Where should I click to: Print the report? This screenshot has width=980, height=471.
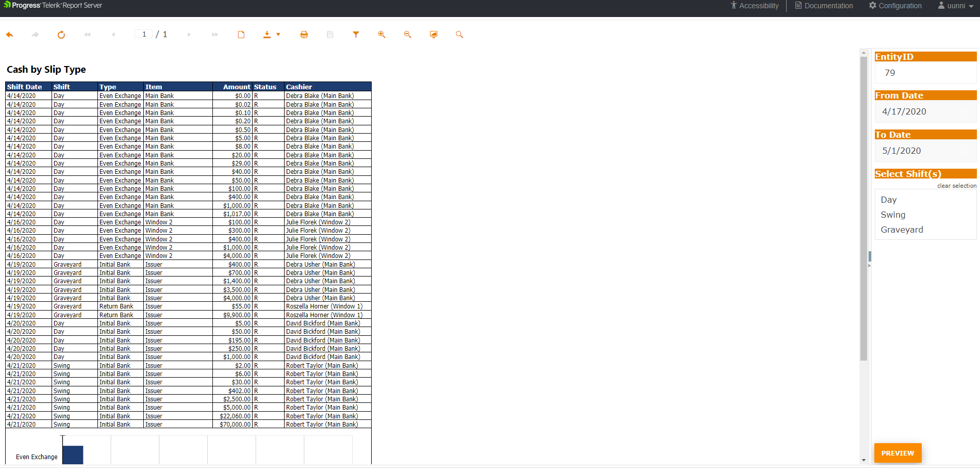(304, 35)
